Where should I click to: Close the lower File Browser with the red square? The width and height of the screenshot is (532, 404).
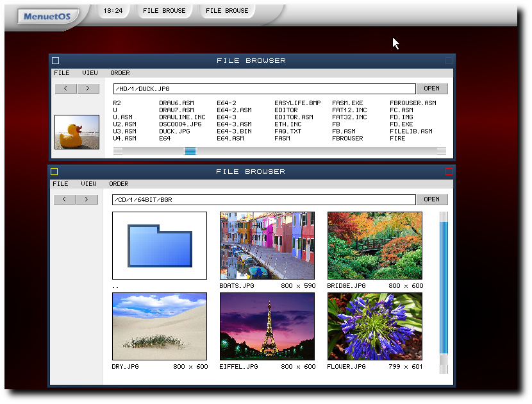(x=449, y=172)
